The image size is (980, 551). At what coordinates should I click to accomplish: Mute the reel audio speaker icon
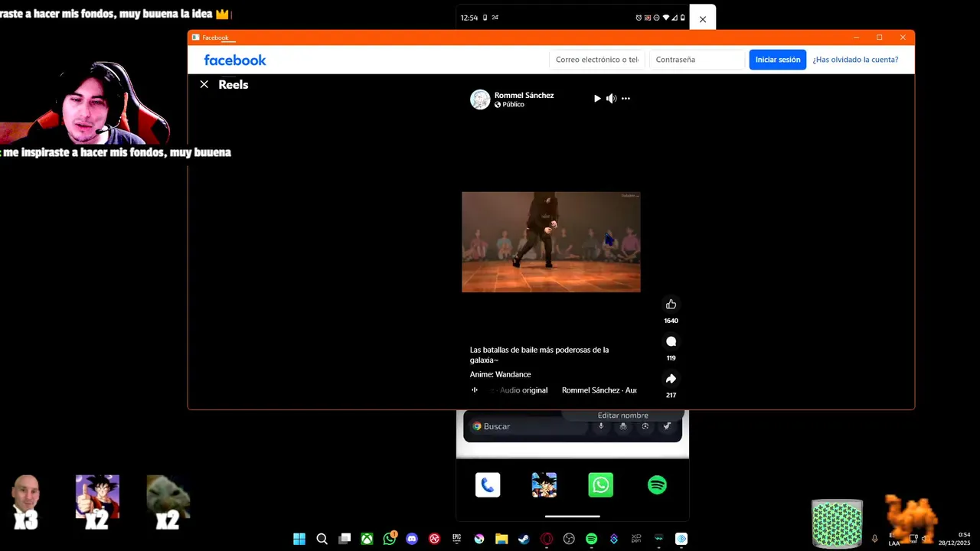pos(611,99)
